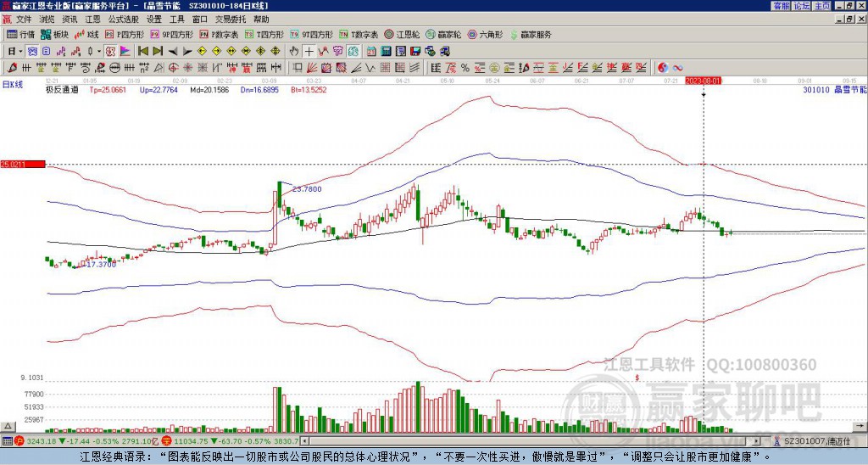
Task: Click the 极反通道 indicator label
Action: 62,89
